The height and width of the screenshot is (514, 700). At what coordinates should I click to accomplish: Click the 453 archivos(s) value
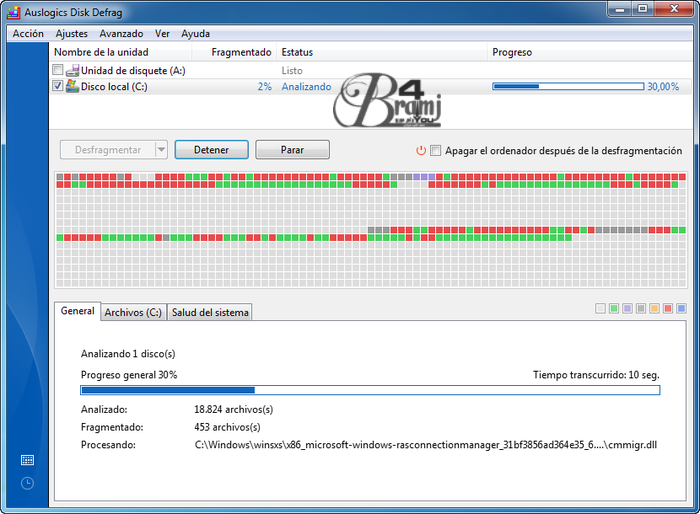point(227,427)
